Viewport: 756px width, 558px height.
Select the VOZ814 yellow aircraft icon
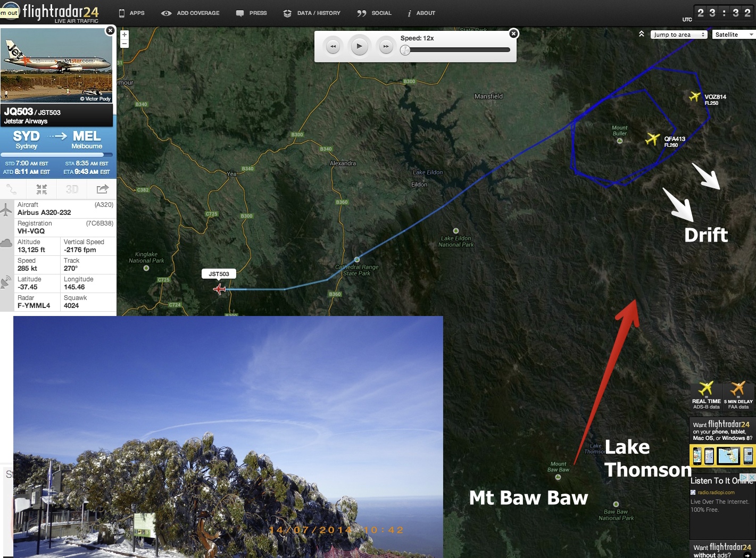coord(695,96)
